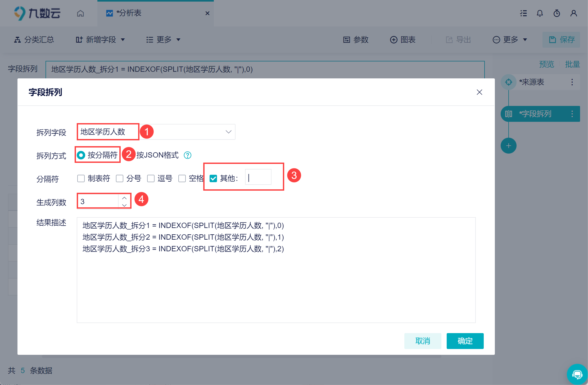Click the 取消 button
Viewport: 588px width, 385px height.
(423, 341)
